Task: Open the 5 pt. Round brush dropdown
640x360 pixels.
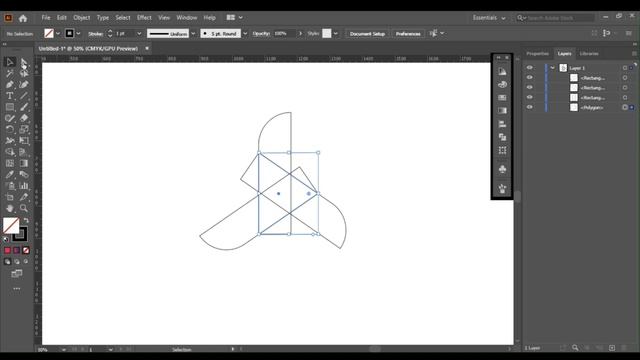Action: (x=245, y=33)
